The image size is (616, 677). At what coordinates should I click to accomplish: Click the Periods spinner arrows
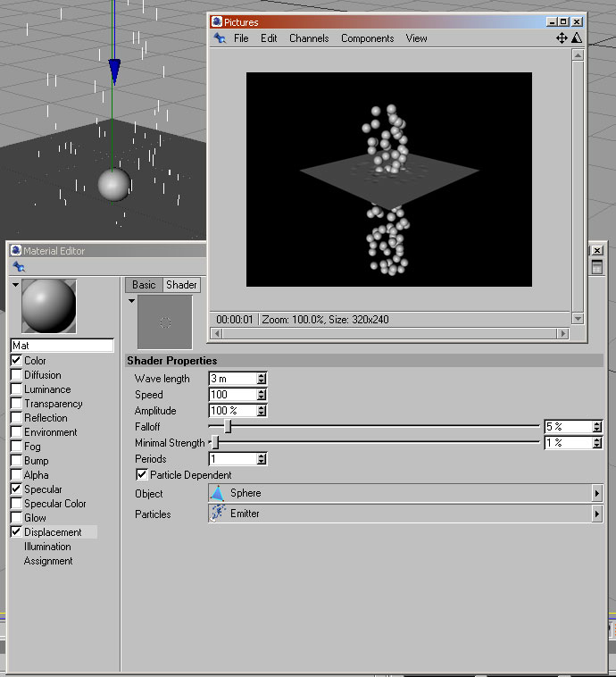point(262,459)
